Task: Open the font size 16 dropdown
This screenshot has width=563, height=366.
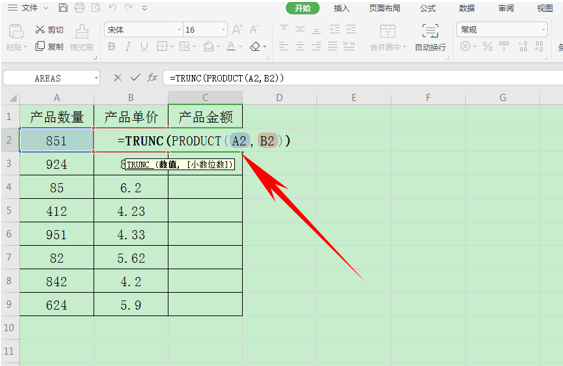Action: (x=224, y=30)
